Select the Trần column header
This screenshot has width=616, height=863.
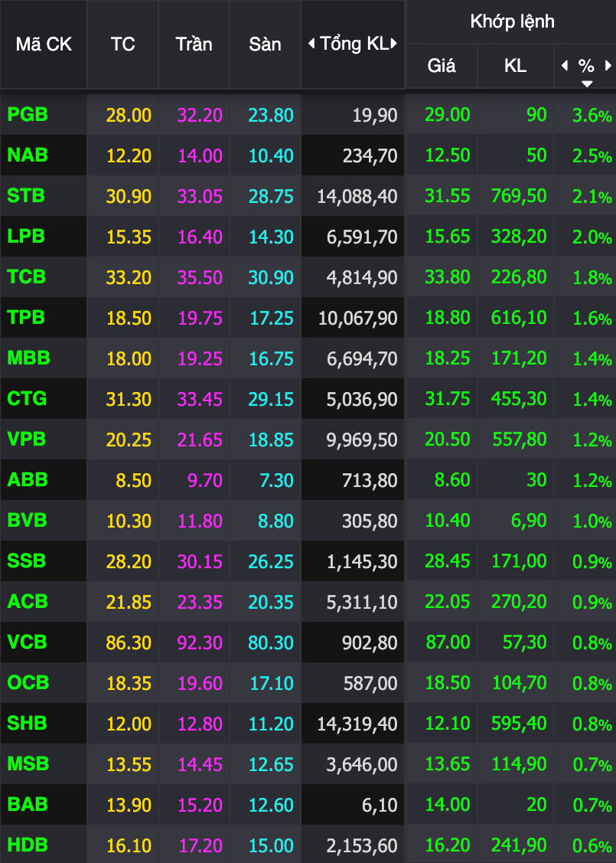point(194,44)
